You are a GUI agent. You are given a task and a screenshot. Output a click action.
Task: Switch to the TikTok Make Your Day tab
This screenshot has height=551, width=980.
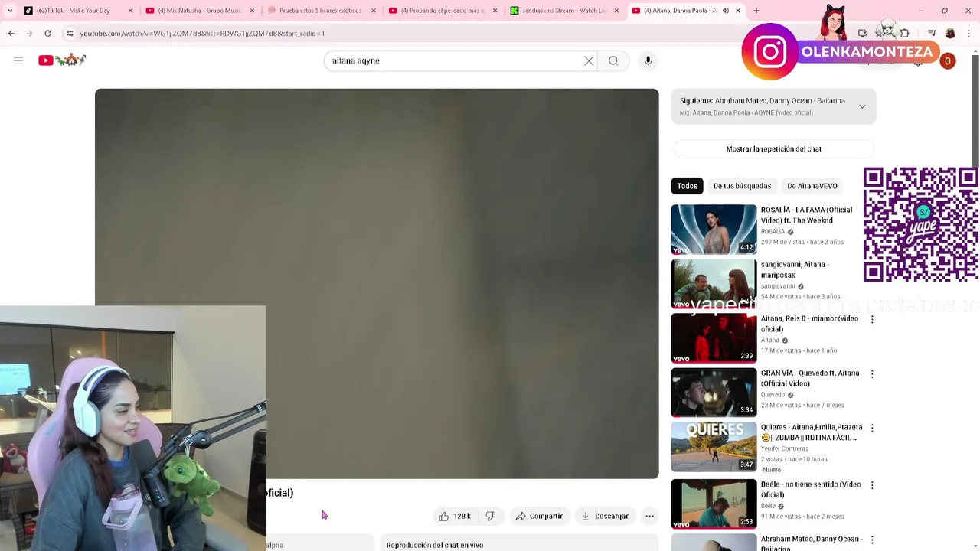77,11
